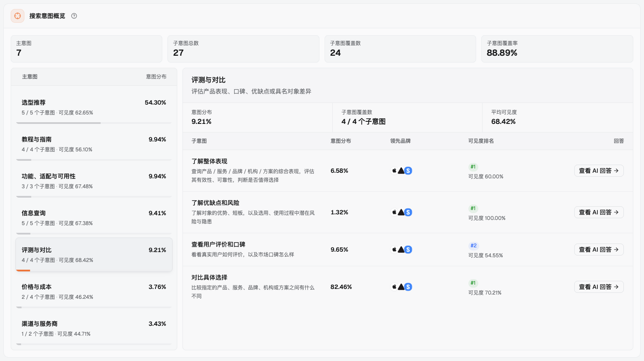The height and width of the screenshot is (361, 644).
Task: Click the 82.46% distribution value
Action: 341,287
